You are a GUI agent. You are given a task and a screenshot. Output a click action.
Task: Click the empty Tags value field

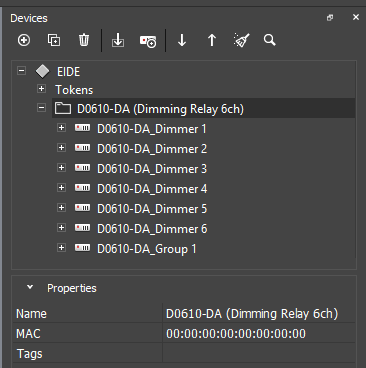tap(259, 353)
